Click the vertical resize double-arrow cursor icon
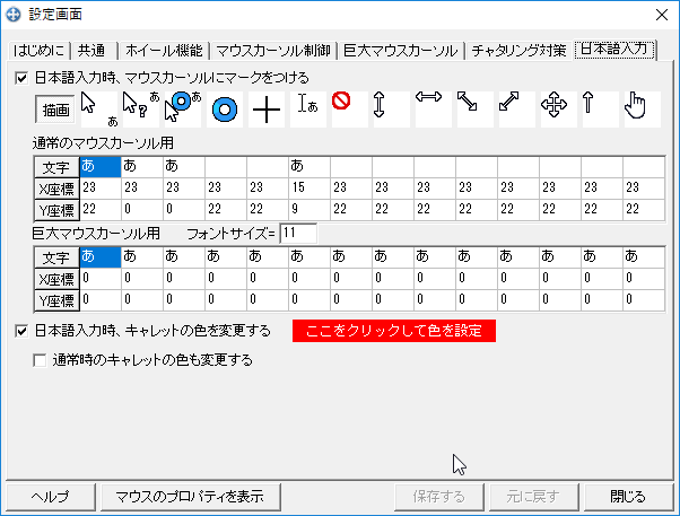The width and height of the screenshot is (680, 516). pyautogui.click(x=392, y=109)
